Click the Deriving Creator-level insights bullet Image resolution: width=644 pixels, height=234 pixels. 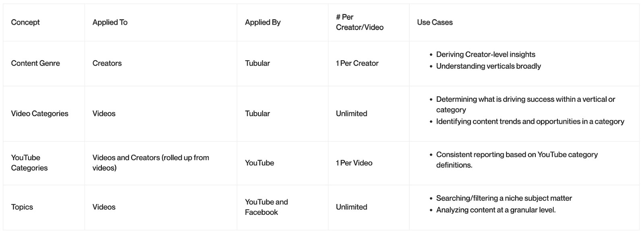point(485,54)
